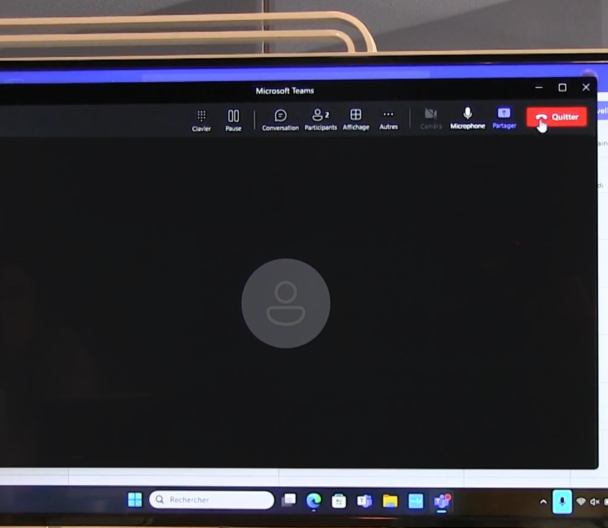
Task: Click the Rechercher taskbar search box
Action: (x=211, y=500)
